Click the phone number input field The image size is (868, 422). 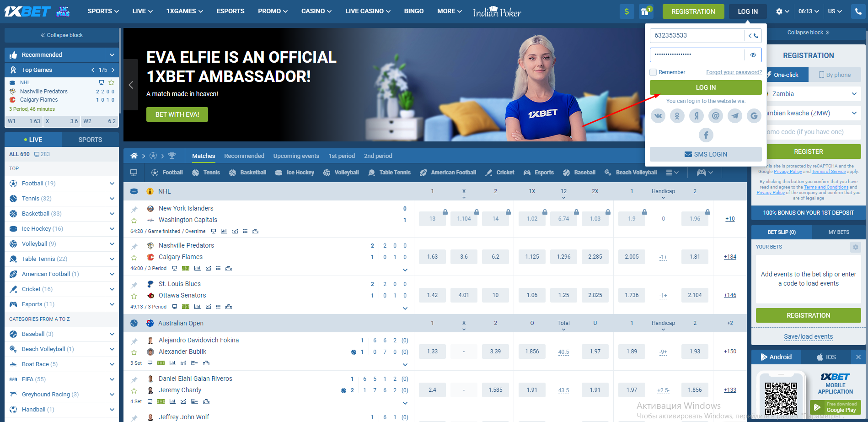tap(697, 35)
